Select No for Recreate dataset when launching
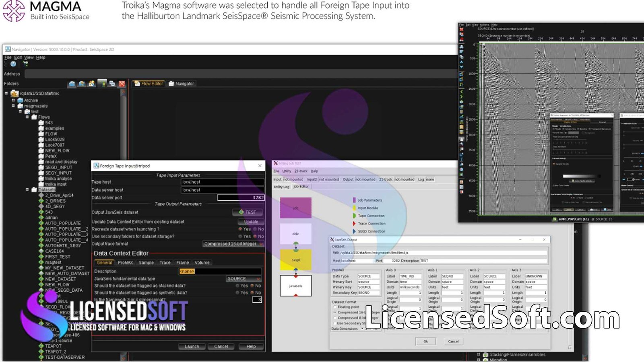Viewport: 644px width, 362px height. (255, 229)
